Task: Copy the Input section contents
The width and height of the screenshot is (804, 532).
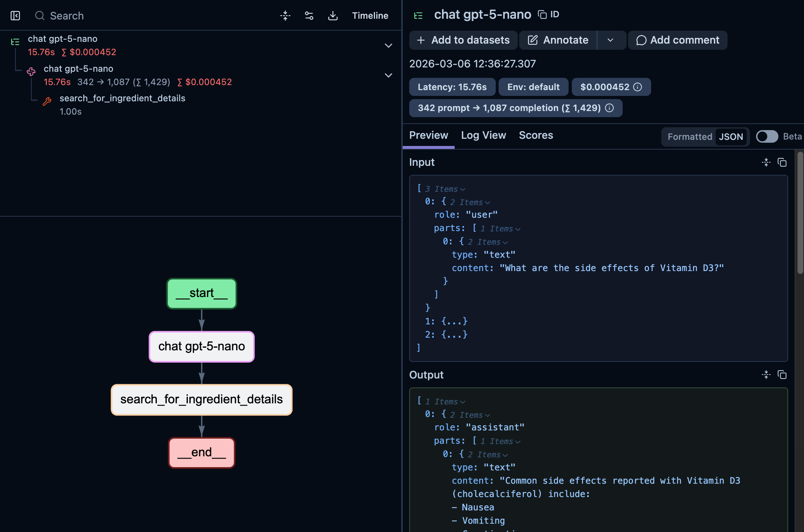Action: click(782, 163)
